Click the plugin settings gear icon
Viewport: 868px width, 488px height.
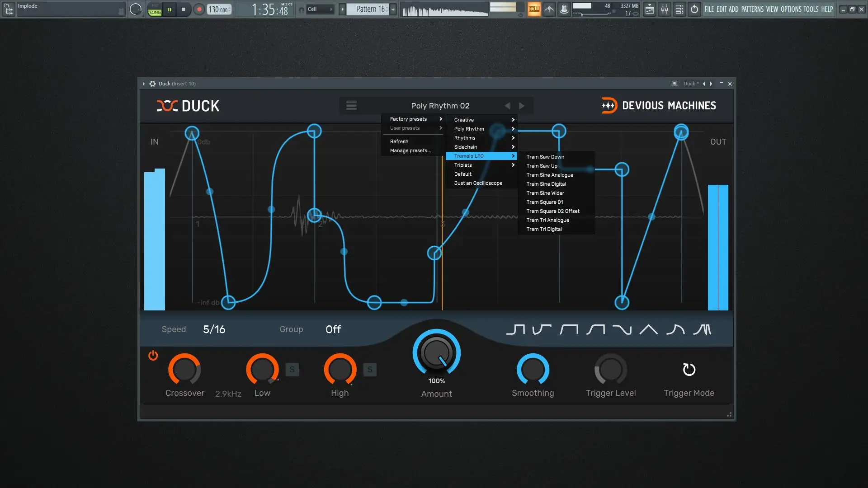pyautogui.click(x=152, y=84)
